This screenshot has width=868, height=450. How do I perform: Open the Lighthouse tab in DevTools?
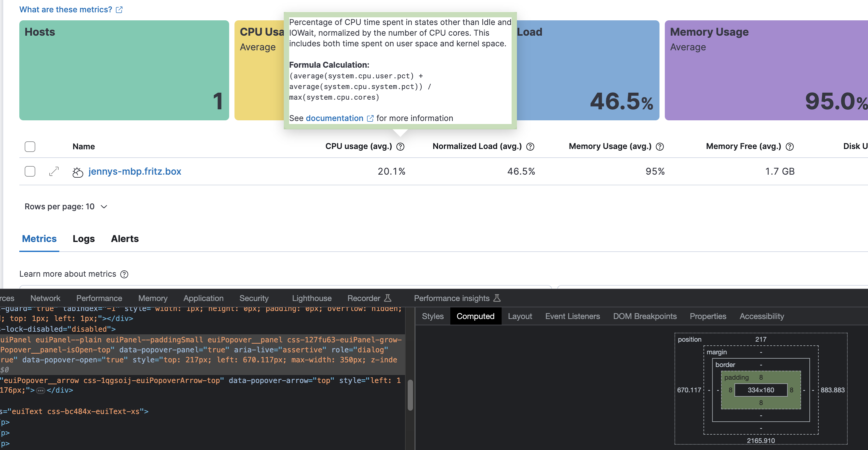coord(312,298)
